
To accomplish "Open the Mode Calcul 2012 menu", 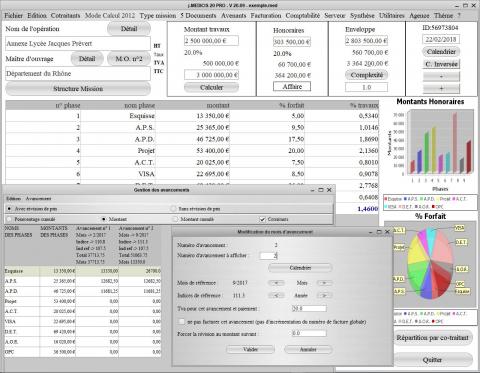I will pos(110,16).
